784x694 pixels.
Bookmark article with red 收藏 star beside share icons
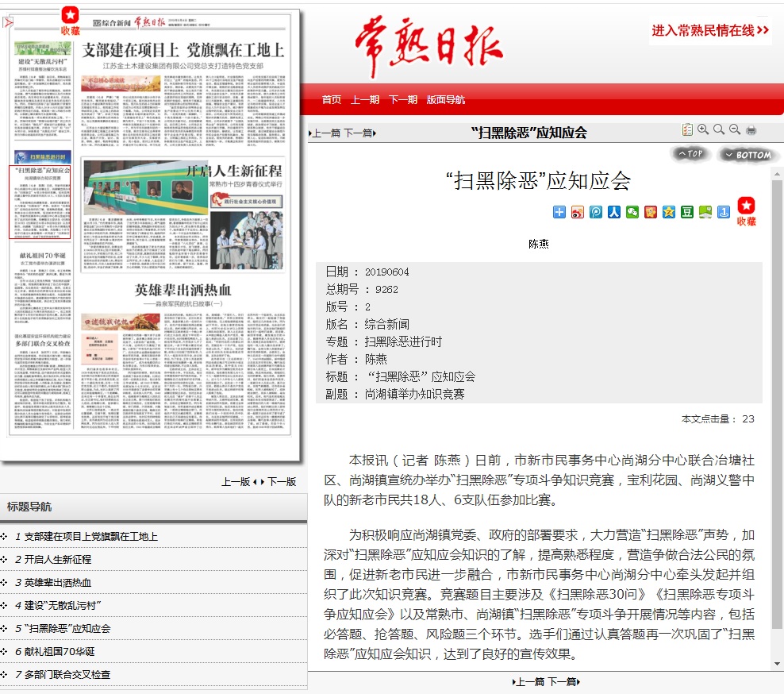click(746, 211)
